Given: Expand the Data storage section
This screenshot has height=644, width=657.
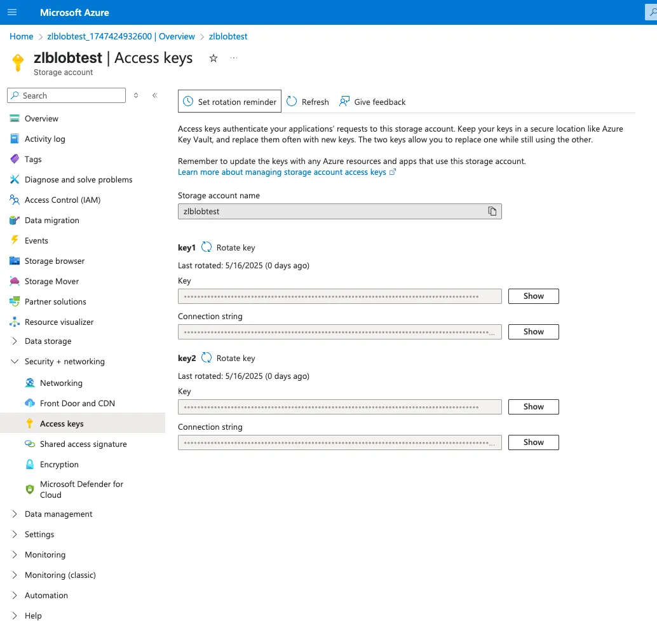Looking at the screenshot, I should [x=15, y=341].
